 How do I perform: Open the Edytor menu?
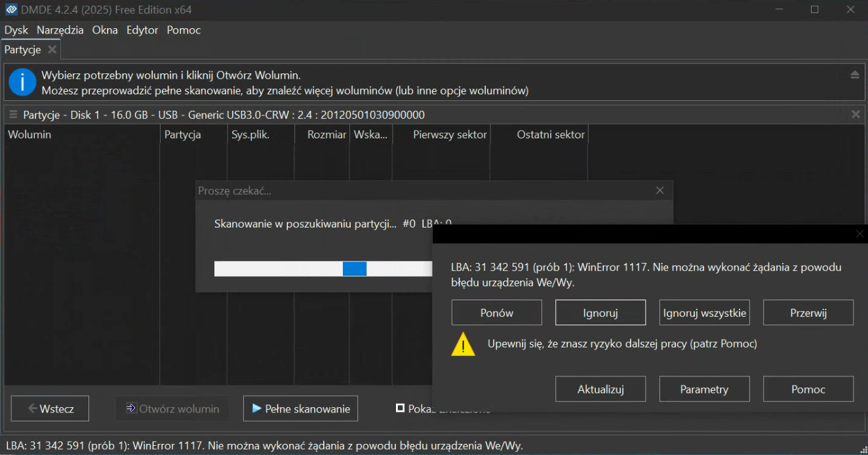142,30
